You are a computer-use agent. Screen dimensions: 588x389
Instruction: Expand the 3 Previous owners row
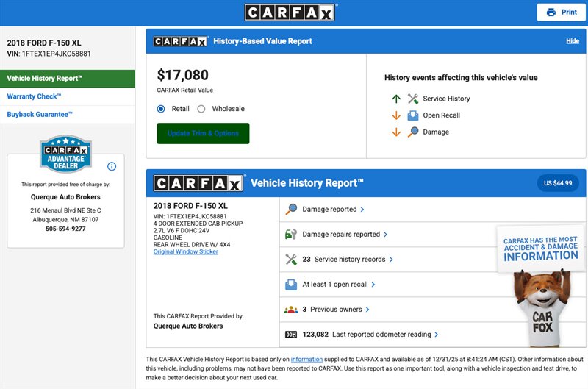[x=367, y=310]
